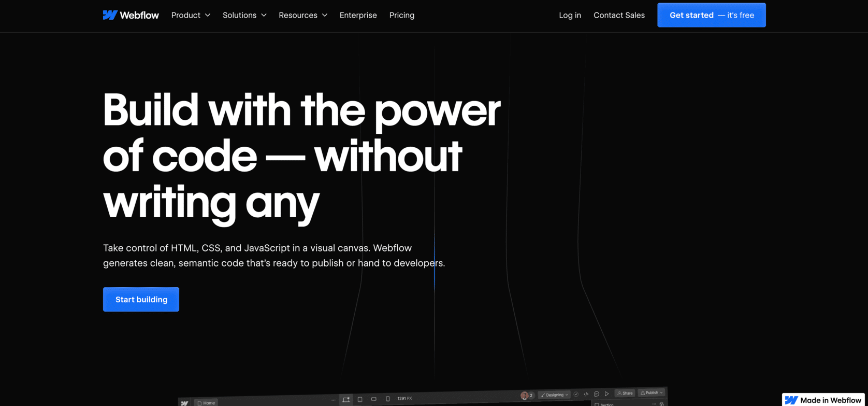This screenshot has width=868, height=406.
Task: Open the Resources dropdown menu
Action: click(303, 15)
